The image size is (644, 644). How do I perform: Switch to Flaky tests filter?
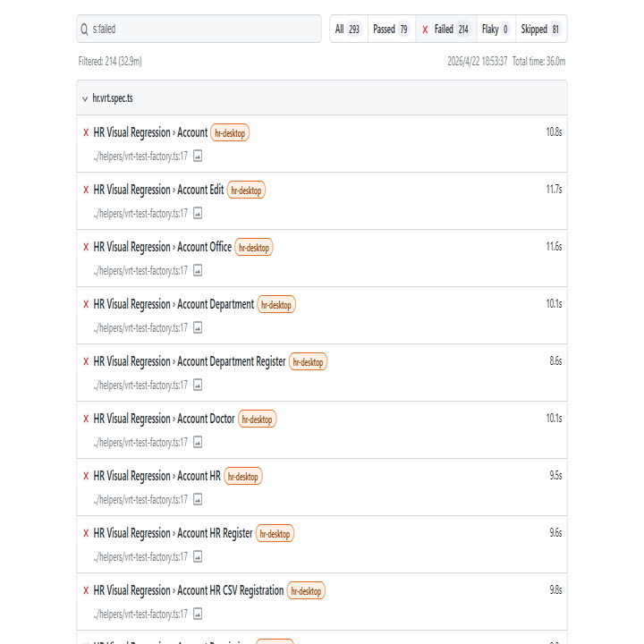[x=495, y=30]
